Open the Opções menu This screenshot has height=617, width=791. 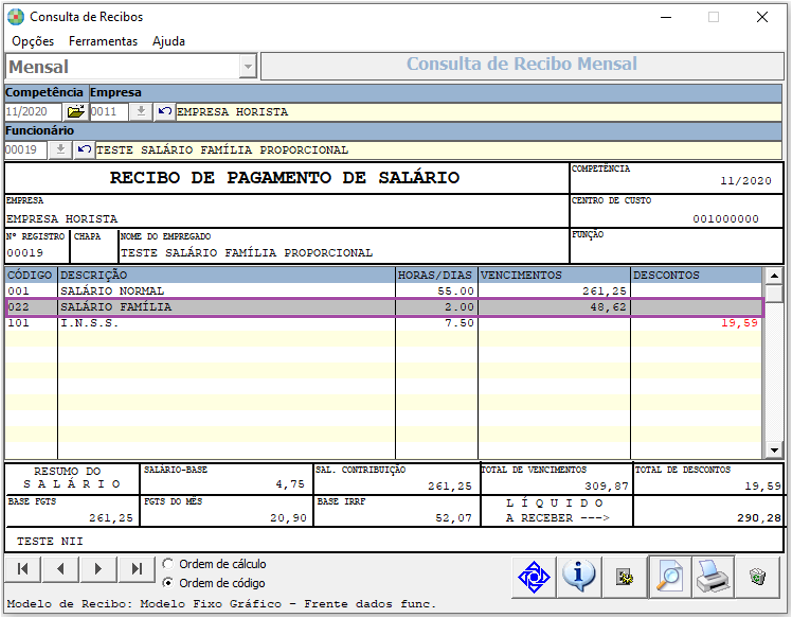coord(33,41)
